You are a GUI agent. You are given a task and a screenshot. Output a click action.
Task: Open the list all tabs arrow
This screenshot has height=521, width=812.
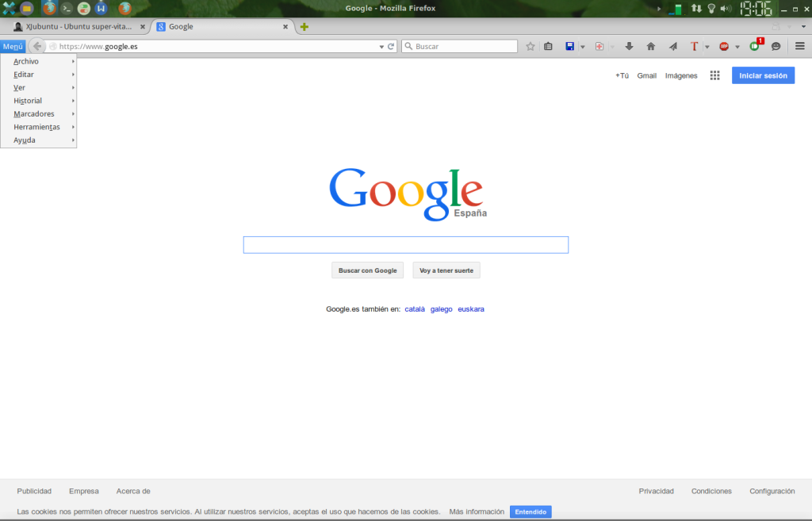[804, 27]
